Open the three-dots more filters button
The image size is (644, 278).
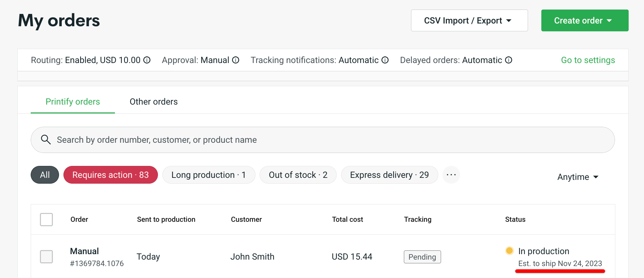pos(451,175)
